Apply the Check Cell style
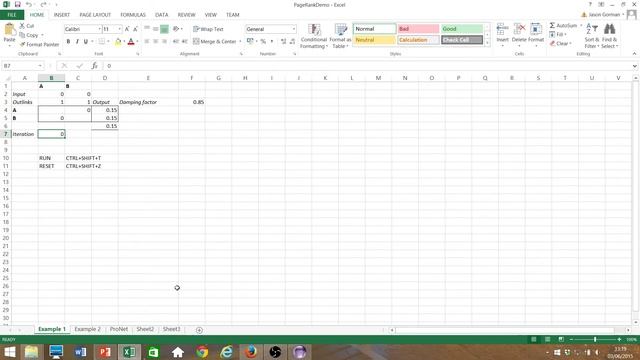Image resolution: width=640 pixels, height=360 pixels. pyautogui.click(x=462, y=40)
